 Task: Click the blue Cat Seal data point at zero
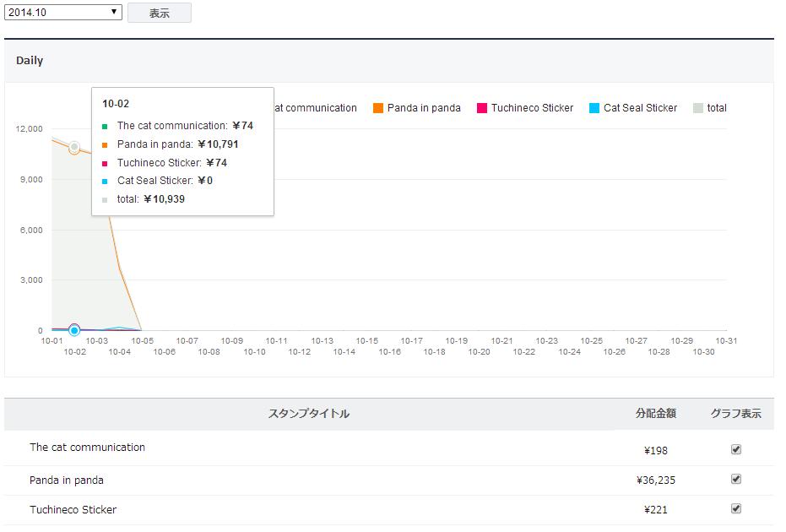click(74, 330)
